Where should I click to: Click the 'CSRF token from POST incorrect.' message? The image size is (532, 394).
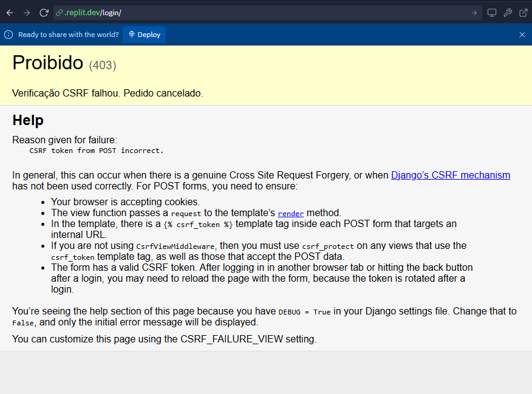pyautogui.click(x=97, y=151)
